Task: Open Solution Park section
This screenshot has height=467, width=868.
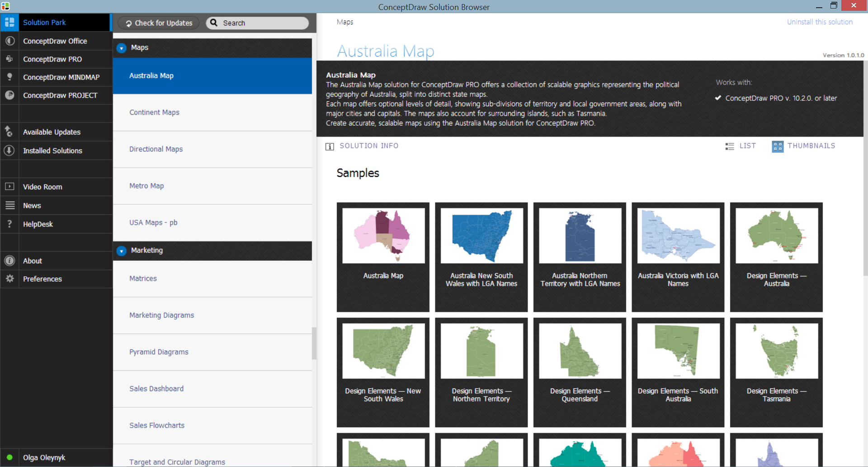Action: (x=55, y=22)
